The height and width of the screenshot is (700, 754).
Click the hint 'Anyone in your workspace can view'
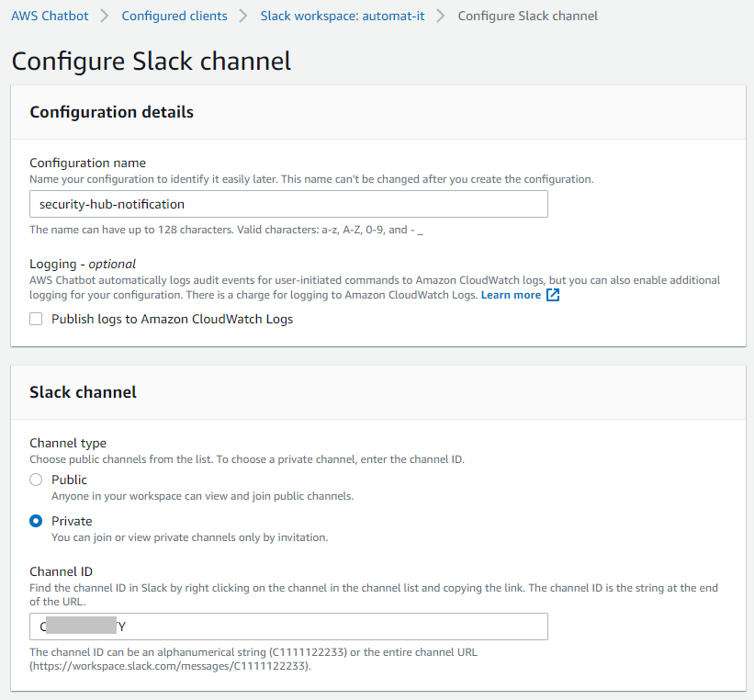202,496
